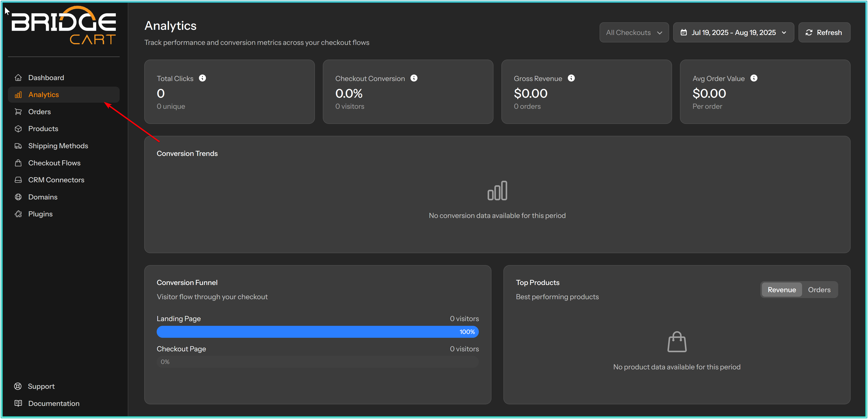Open the Support link in sidebar
The image size is (868, 419).
pyautogui.click(x=41, y=386)
